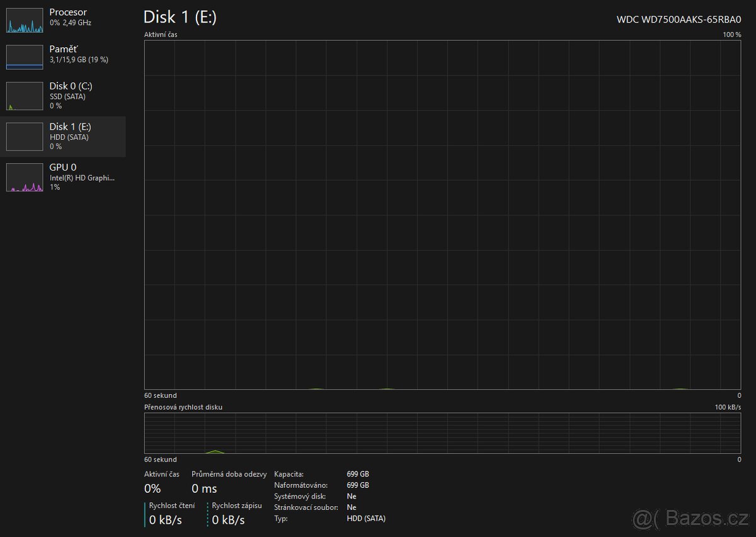756x537 pixels.
Task: Open the Paměť 3,1/15,9 GB entry
Action: point(79,60)
